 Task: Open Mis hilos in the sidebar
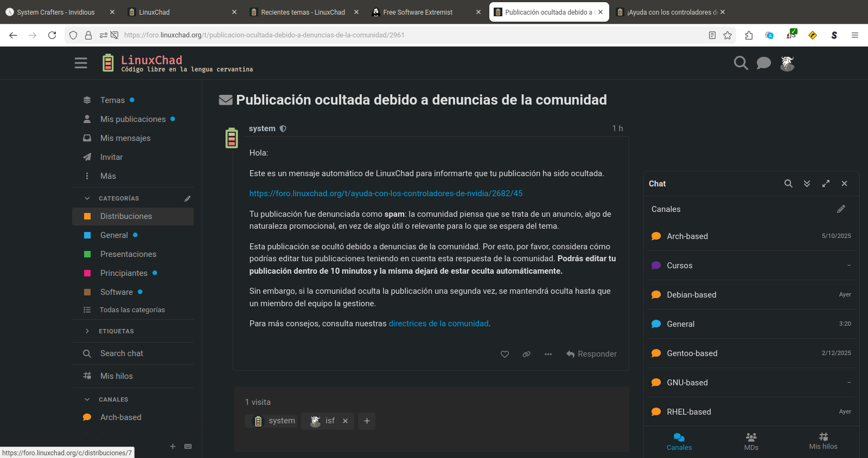[x=133, y=376]
